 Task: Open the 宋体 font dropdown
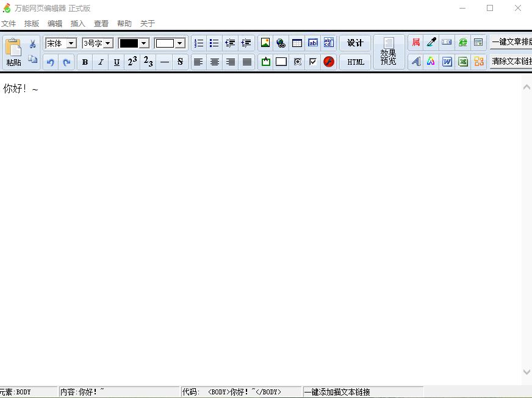tap(71, 43)
